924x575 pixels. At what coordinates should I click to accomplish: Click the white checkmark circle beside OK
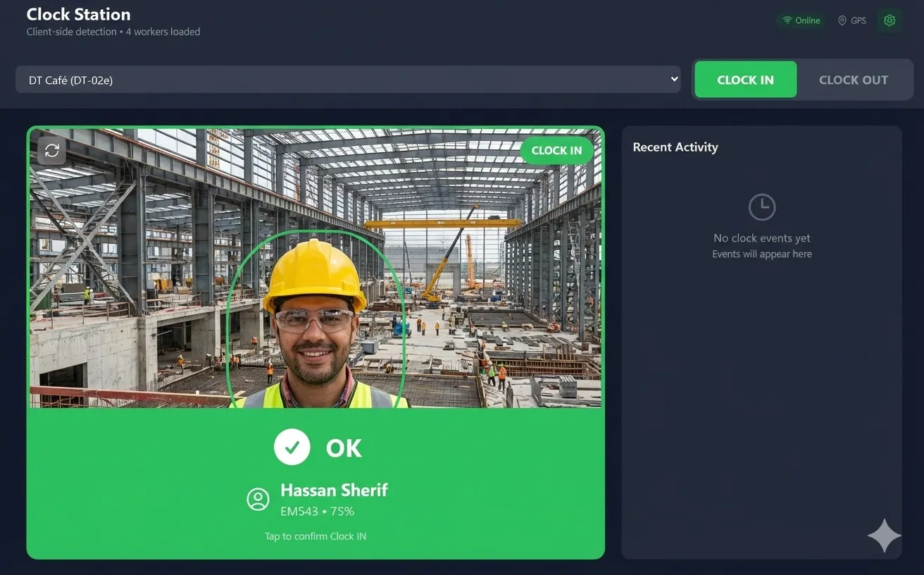coord(292,447)
